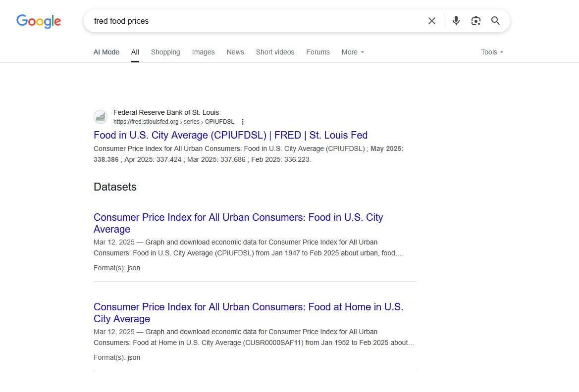Open 'Food in U.S. City Average (CPIUFDSL)' result
Image resolution: width=579 pixels, height=392 pixels.
(230, 135)
